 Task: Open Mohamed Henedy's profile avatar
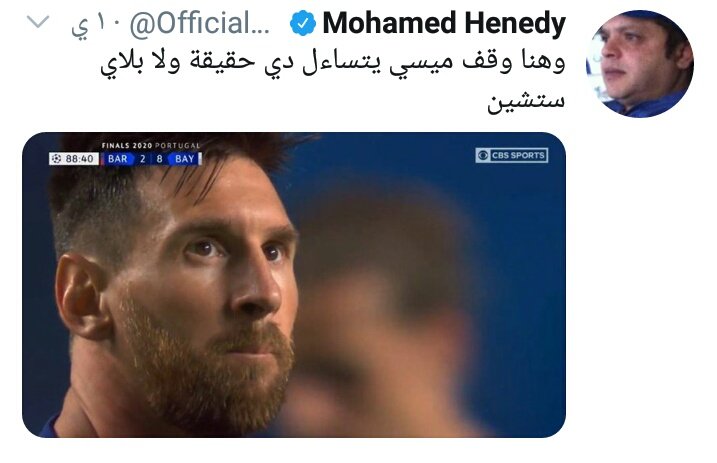click(x=639, y=64)
